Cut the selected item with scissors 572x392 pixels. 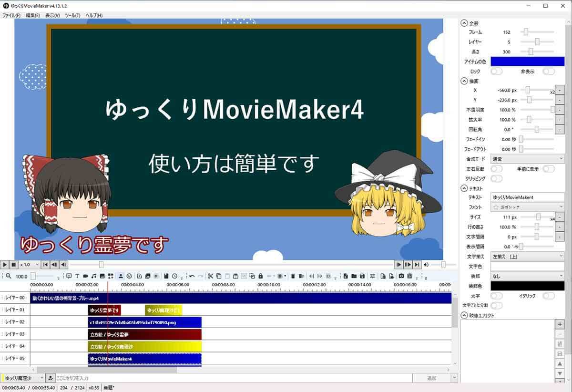[210, 276]
